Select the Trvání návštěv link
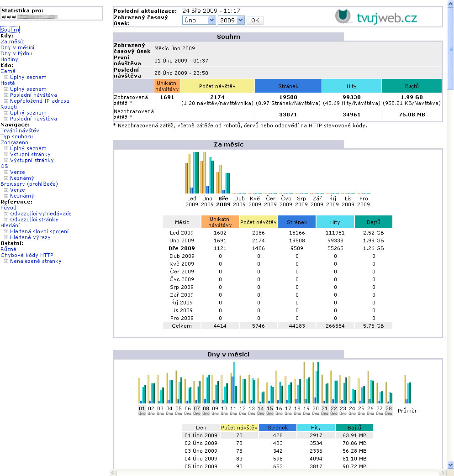 tap(20, 131)
